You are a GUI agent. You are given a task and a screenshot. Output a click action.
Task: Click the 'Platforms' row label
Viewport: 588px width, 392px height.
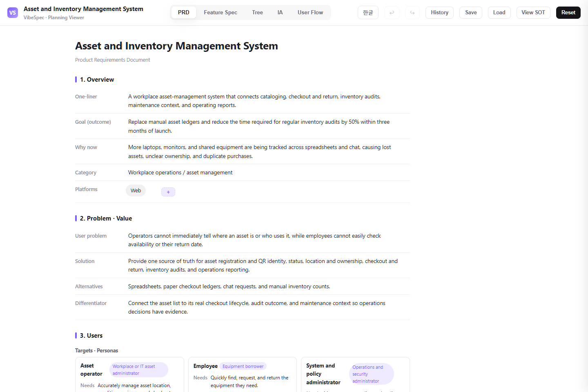tap(86, 189)
